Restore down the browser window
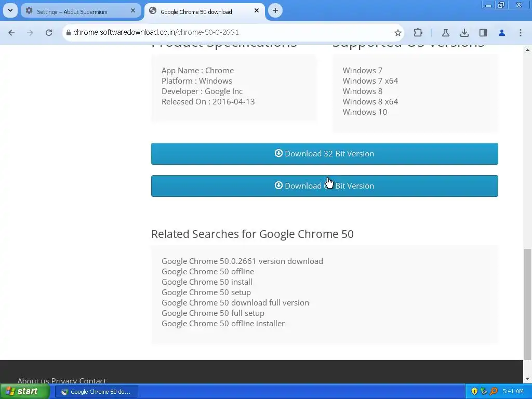Screen dimensions: 532x399 501,5
